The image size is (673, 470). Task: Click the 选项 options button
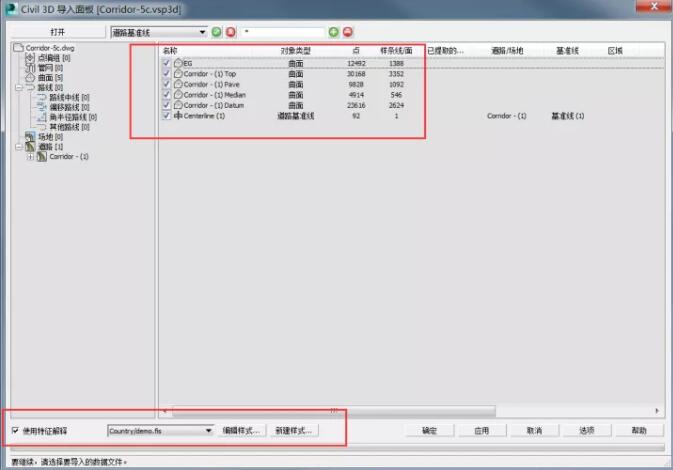pos(587,431)
